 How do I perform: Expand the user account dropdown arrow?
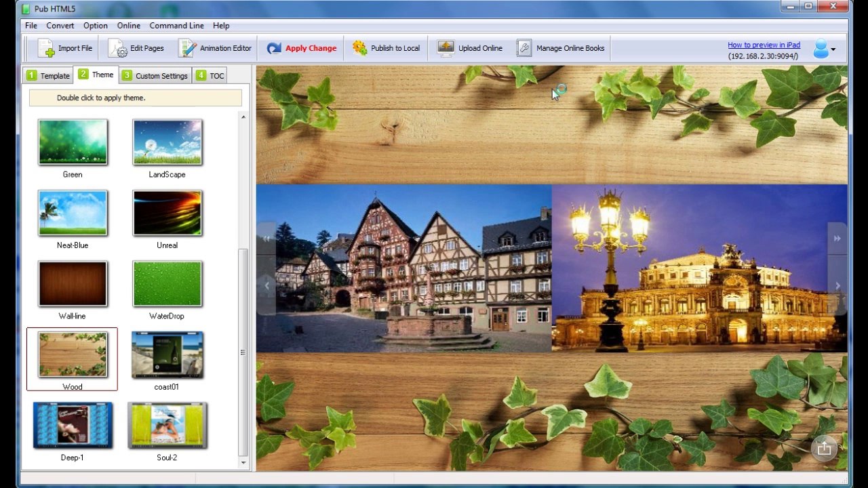pyautogui.click(x=833, y=49)
